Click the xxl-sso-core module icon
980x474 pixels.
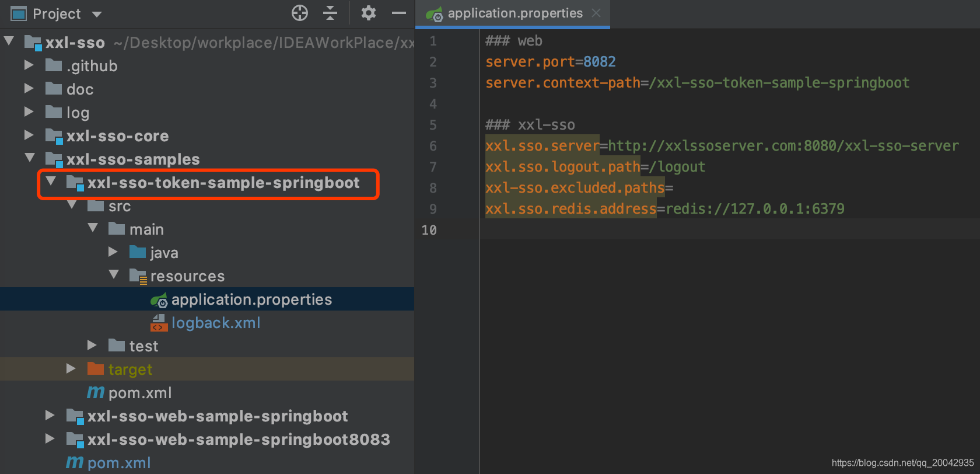pyautogui.click(x=54, y=136)
